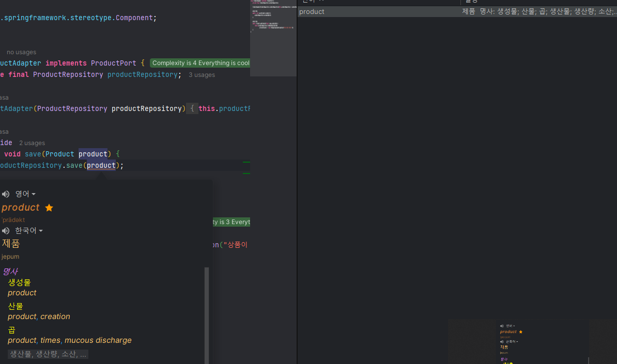Open the 영어 source language dropdown
This screenshot has width=617, height=364.
[25, 194]
